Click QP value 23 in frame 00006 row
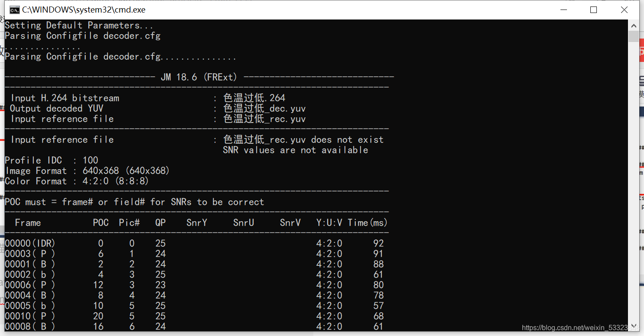The image size is (644, 336). click(161, 285)
